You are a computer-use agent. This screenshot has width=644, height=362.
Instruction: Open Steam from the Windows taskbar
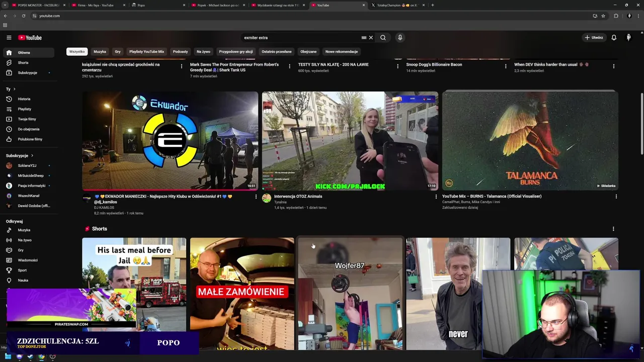pyautogui.click(x=31, y=356)
